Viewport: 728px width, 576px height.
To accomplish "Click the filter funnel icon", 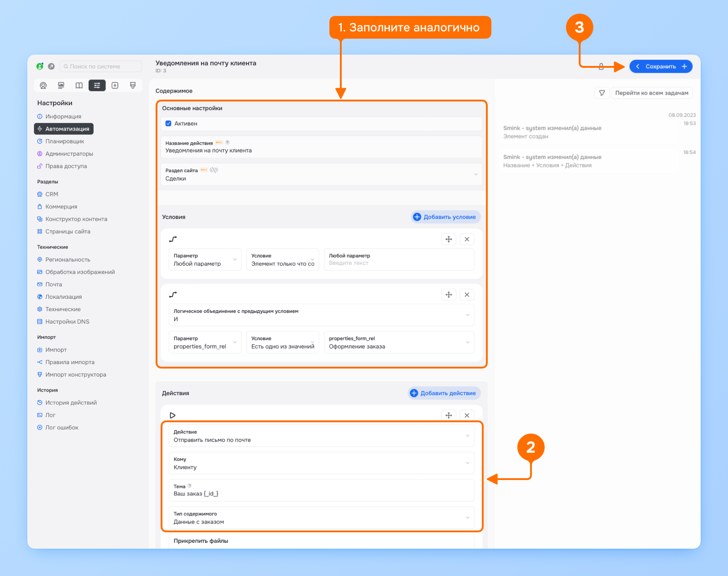I will [602, 93].
